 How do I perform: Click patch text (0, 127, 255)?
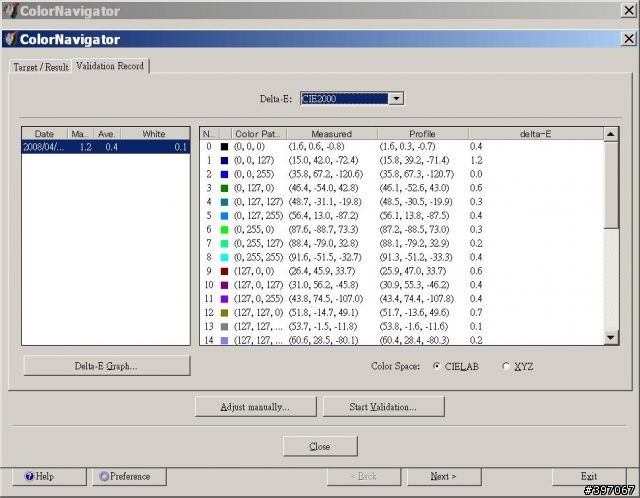pyautogui.click(x=259, y=216)
